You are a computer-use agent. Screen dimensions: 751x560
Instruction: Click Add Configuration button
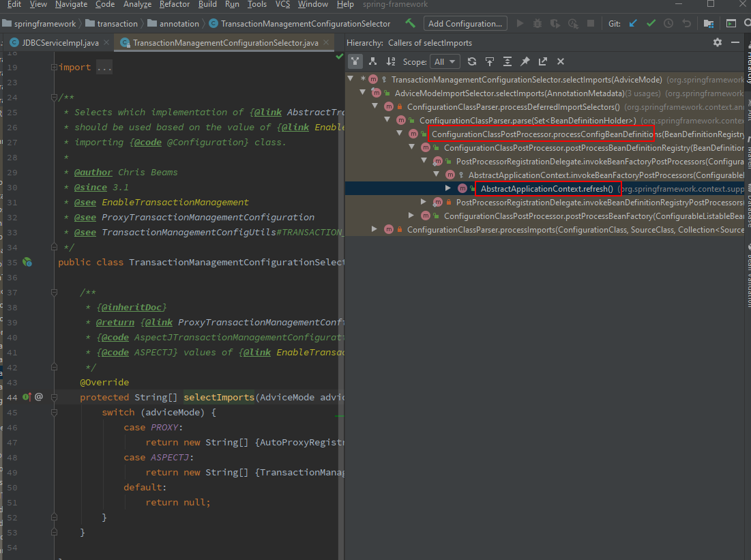465,23
